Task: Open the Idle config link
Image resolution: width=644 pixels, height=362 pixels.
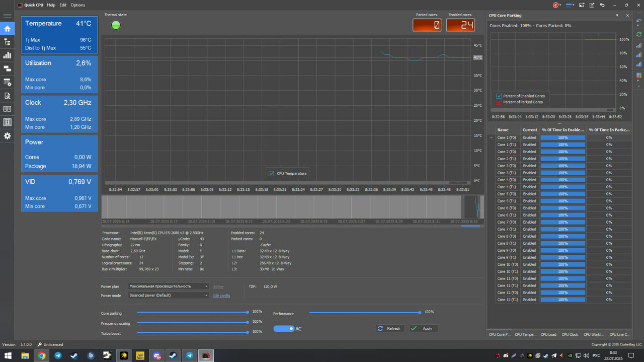Action: (x=221, y=296)
